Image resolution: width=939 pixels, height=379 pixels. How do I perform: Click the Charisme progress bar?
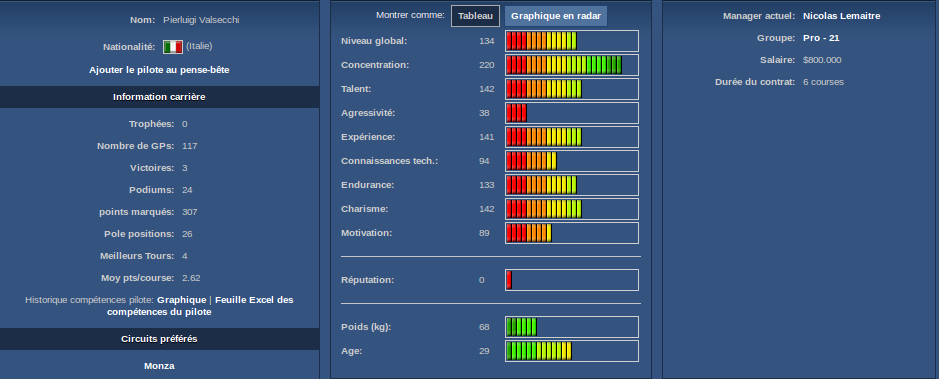coord(572,209)
